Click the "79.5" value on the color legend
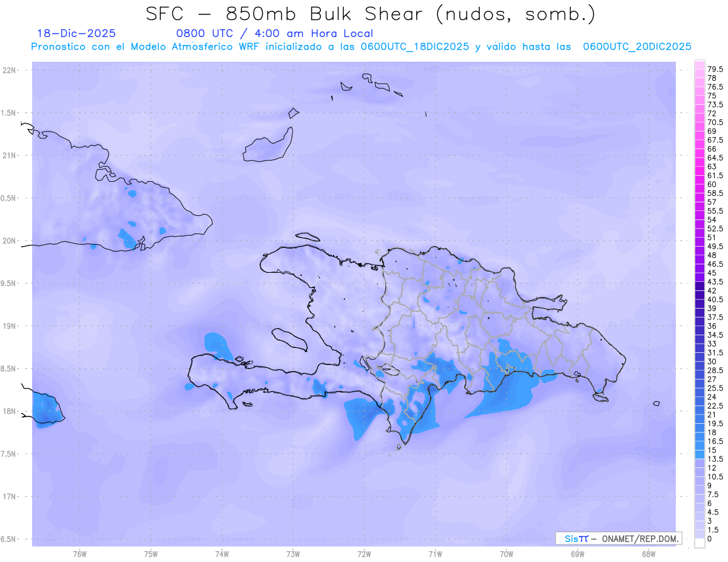Screen dimensions: 728x562 tap(715, 69)
